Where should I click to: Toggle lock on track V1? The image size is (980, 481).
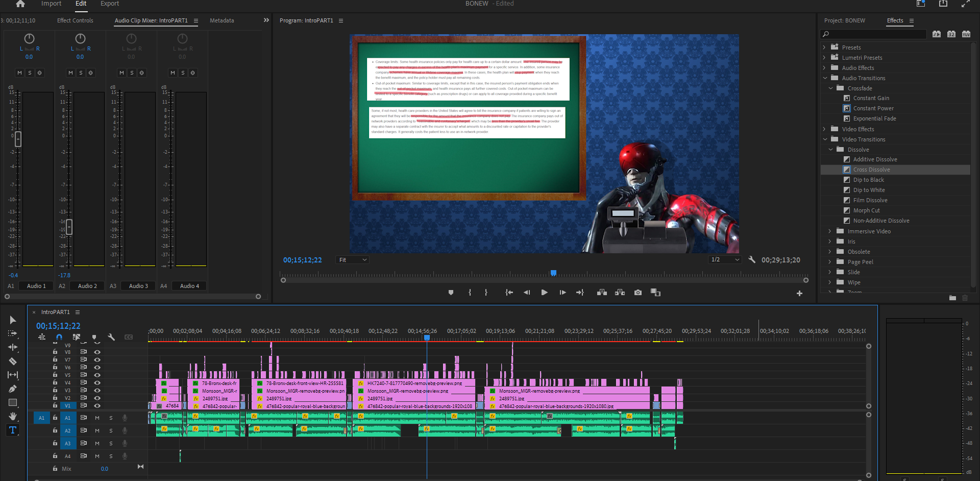[x=55, y=405]
